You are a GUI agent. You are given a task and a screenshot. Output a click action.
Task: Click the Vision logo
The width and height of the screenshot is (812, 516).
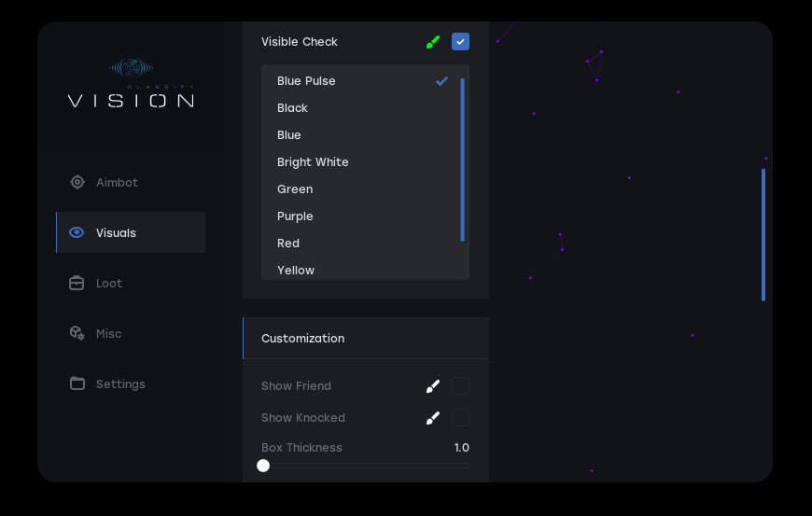click(x=131, y=83)
